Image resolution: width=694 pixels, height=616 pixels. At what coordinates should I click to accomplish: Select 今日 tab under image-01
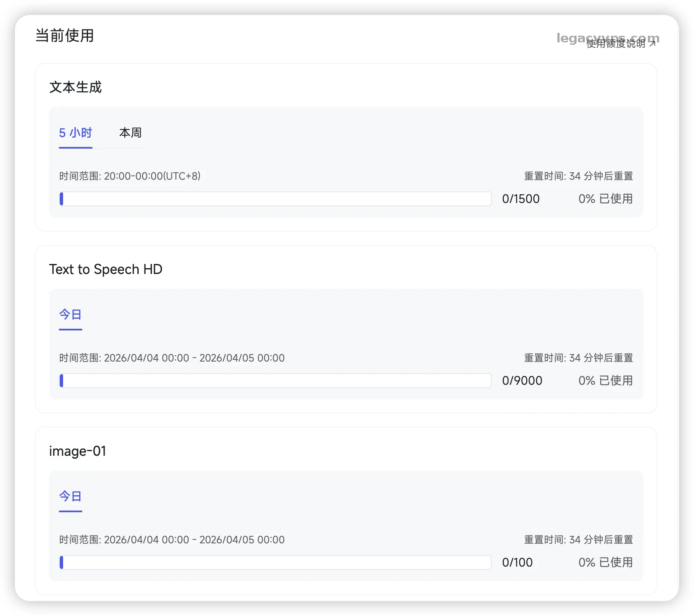(x=71, y=496)
